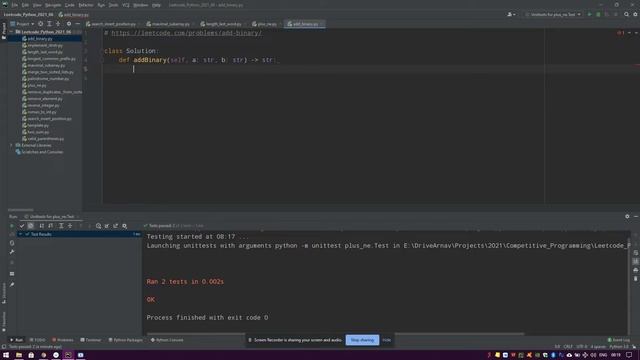Viewport: 640px width, 360px height.
Task: Open IDE settings gear icon at top right
Action: [636, 14]
